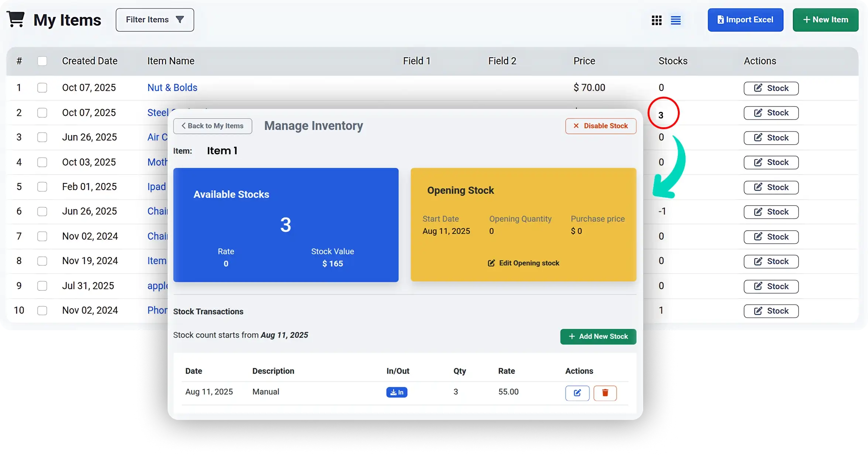Click the Stock edit icon for Nut & Bolds row
This screenshot has height=455, width=868.
tap(758, 88)
